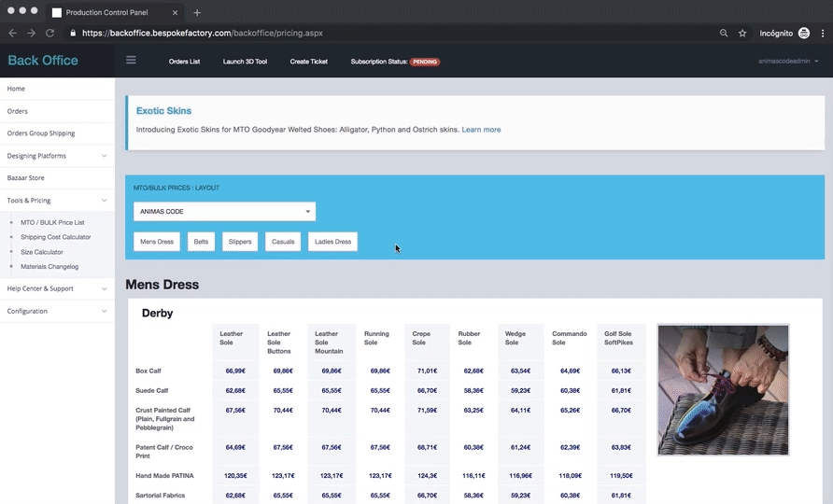The image size is (833, 504).
Task: Click the Ladies Dress category button
Action: coord(332,242)
